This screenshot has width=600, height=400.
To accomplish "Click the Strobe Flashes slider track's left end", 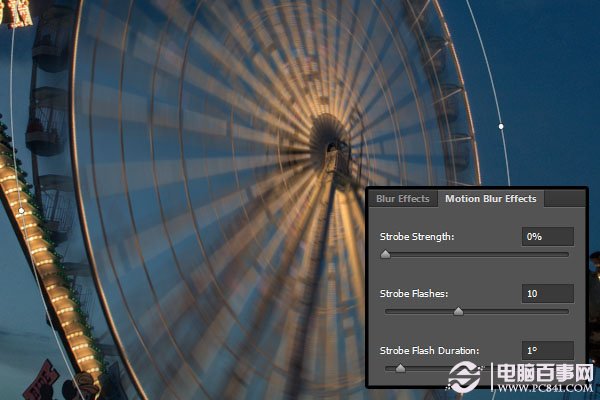I will 388,312.
